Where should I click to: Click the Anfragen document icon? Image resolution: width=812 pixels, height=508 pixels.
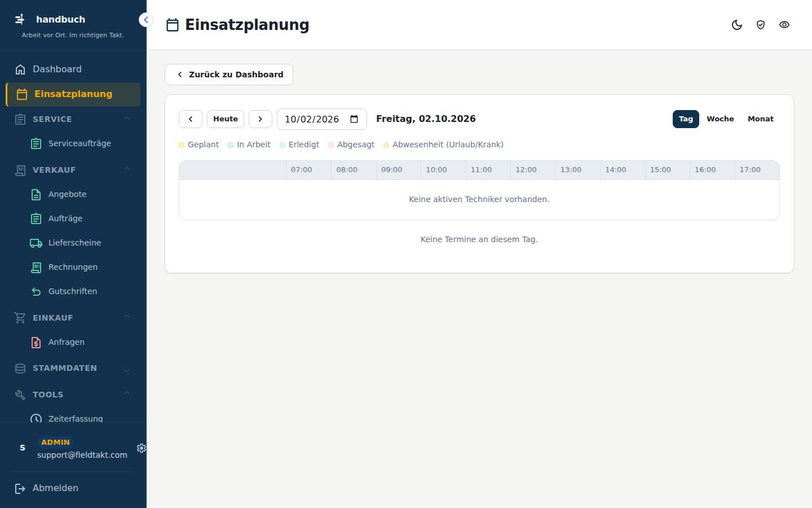point(36,342)
